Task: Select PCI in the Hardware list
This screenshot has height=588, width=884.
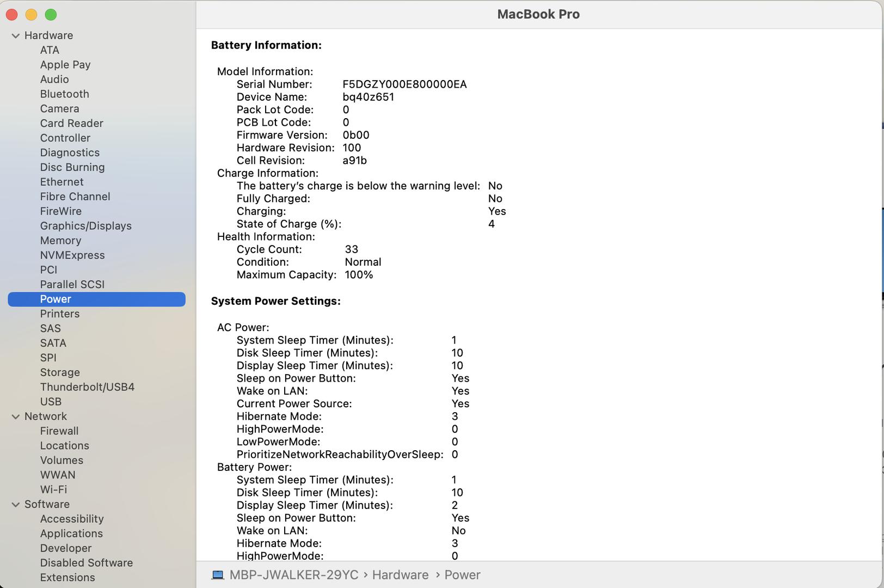Action: [48, 270]
